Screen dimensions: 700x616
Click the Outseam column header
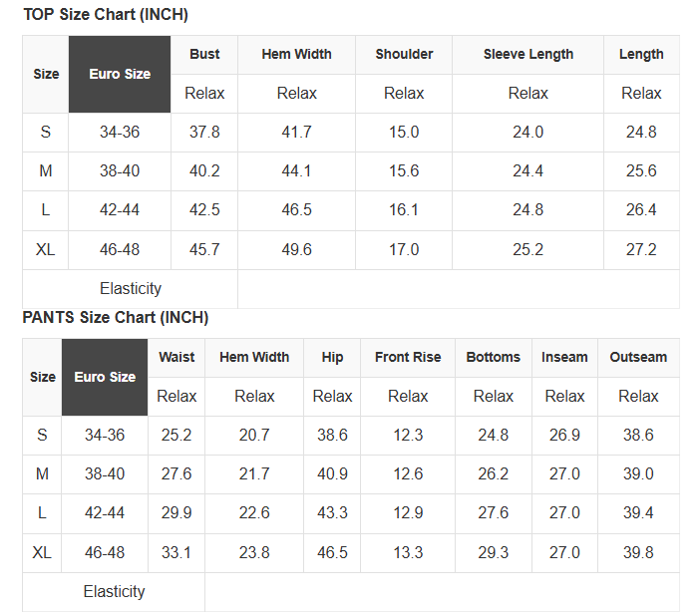click(638, 357)
